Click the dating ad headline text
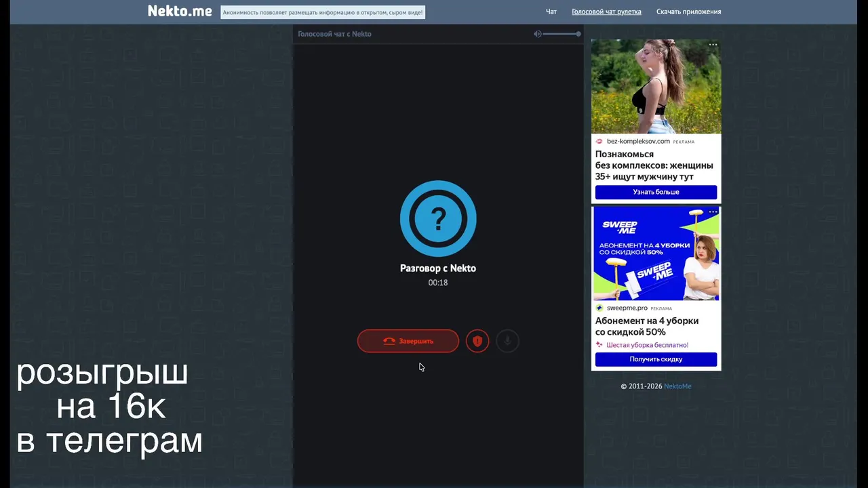 [654, 165]
